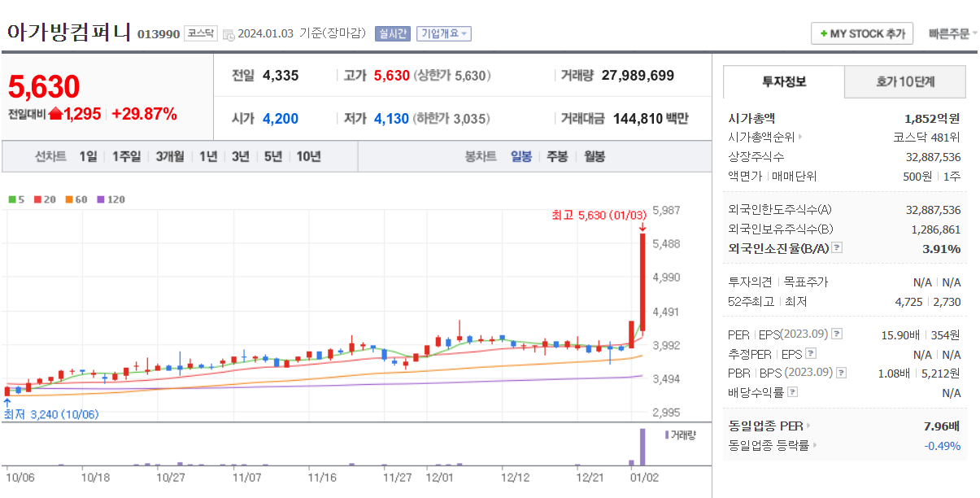980x498 pixels.
Task: Open 동일업종 등락률 link
Action: coord(769,445)
